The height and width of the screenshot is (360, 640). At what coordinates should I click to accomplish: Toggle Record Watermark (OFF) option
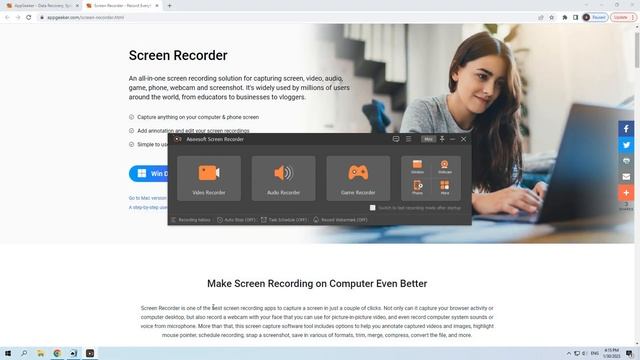340,220
